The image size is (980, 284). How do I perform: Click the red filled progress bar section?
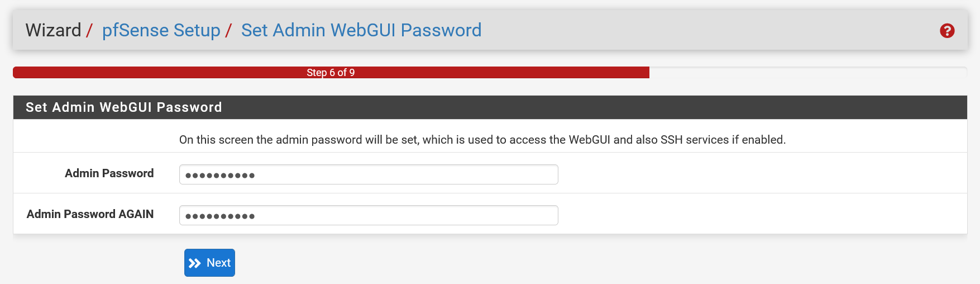pyautogui.click(x=168, y=73)
